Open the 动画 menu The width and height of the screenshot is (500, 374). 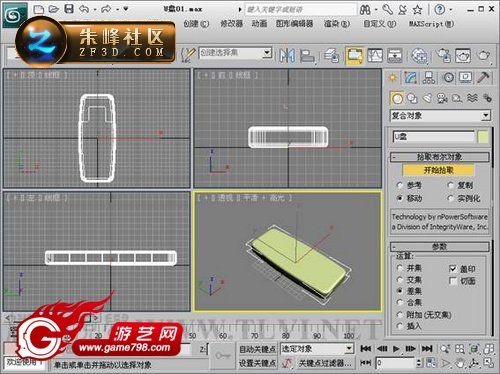coord(259,24)
